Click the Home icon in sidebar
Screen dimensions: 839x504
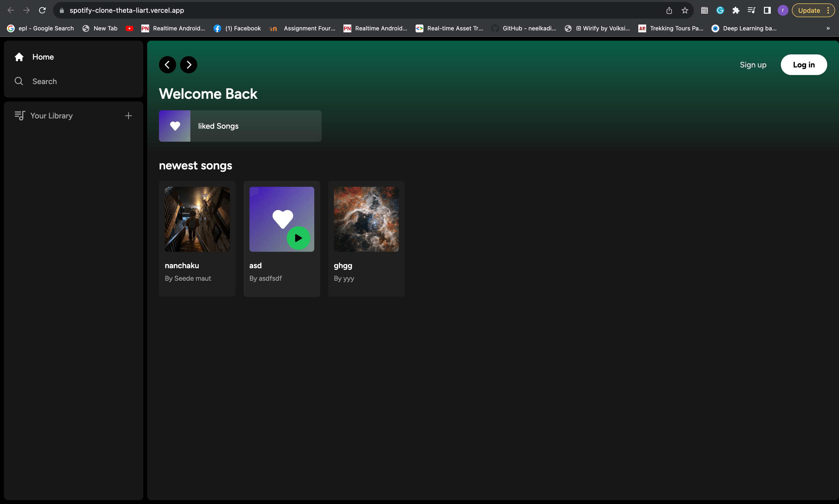click(x=19, y=57)
